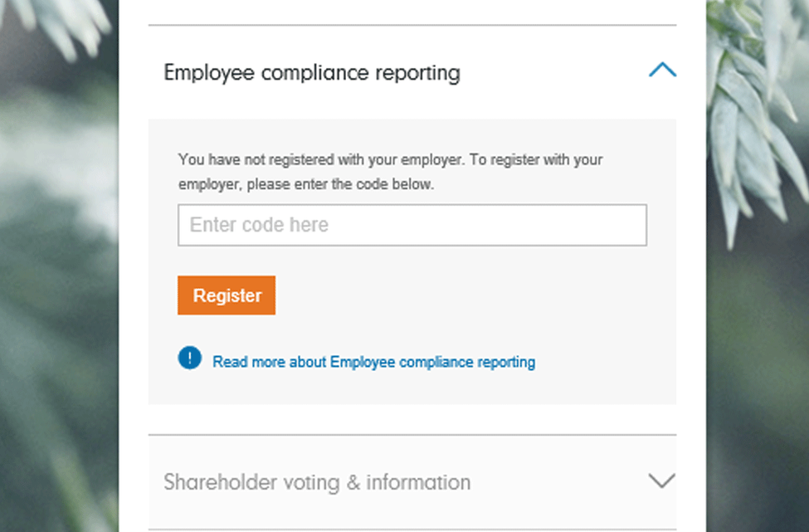Open Read more about Employee compliance reporting
This screenshot has width=809, height=532.
pos(373,362)
